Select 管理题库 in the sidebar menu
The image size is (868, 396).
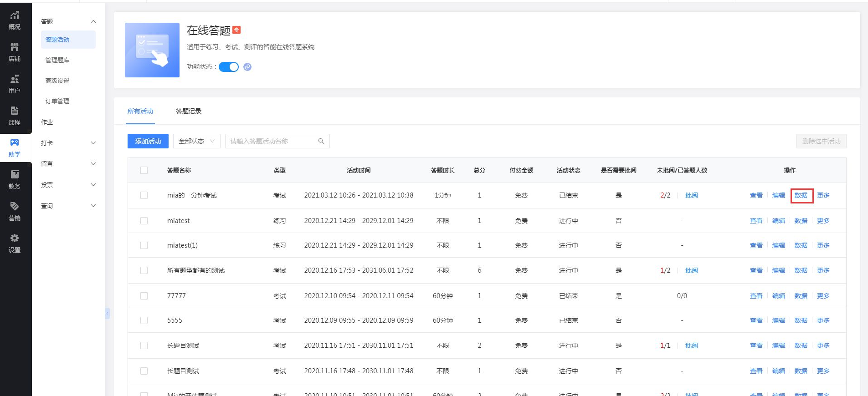click(57, 60)
